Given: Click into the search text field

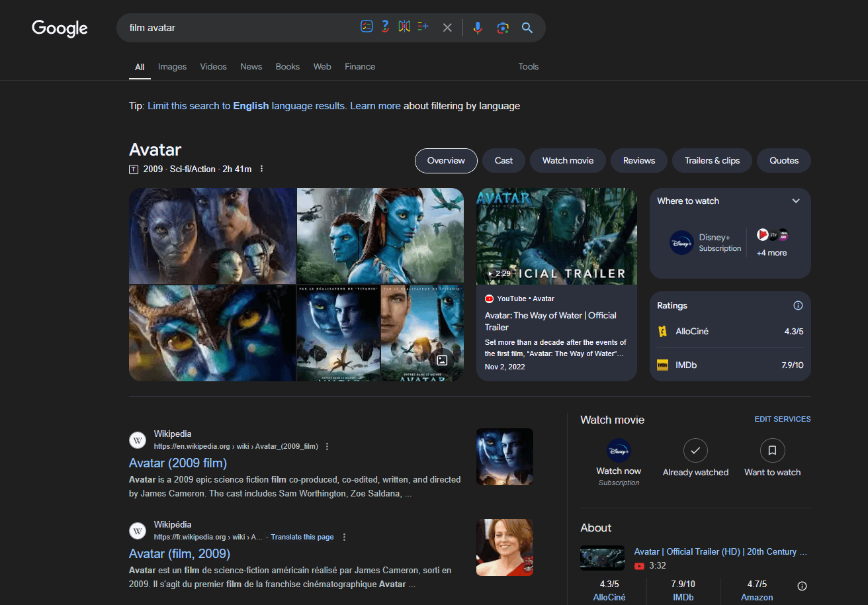Looking at the screenshot, I should [238, 28].
